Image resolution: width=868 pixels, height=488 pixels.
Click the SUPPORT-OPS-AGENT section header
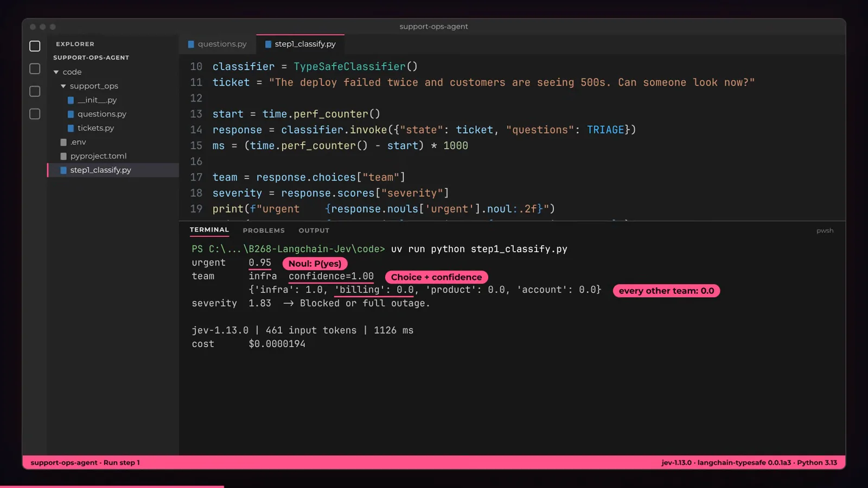tap(91, 57)
